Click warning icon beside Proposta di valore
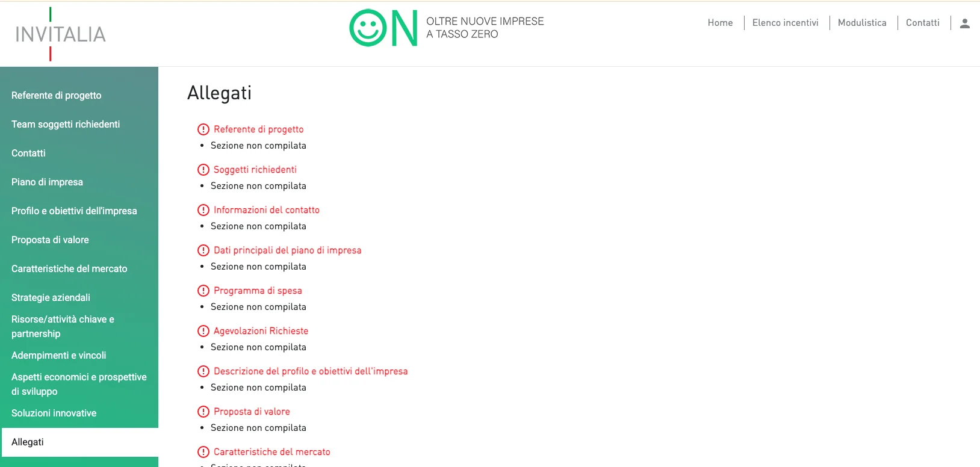This screenshot has width=980, height=467. pyautogui.click(x=203, y=412)
